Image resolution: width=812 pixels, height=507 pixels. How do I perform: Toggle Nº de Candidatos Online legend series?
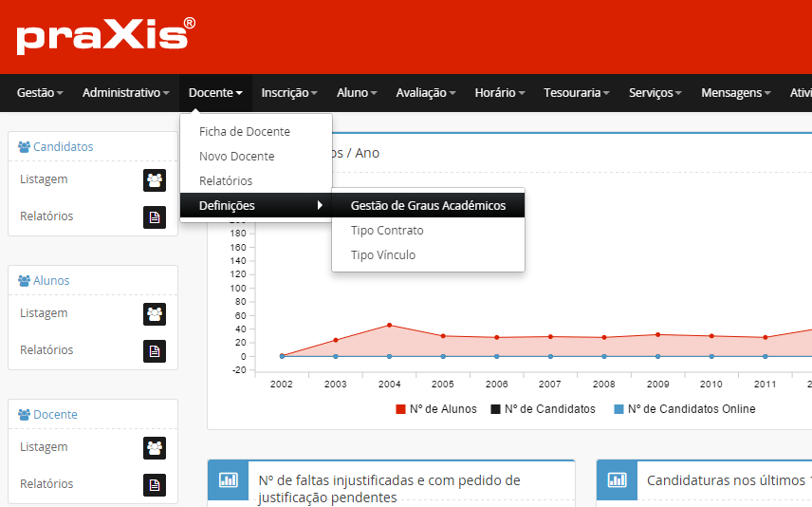pyautogui.click(x=684, y=409)
